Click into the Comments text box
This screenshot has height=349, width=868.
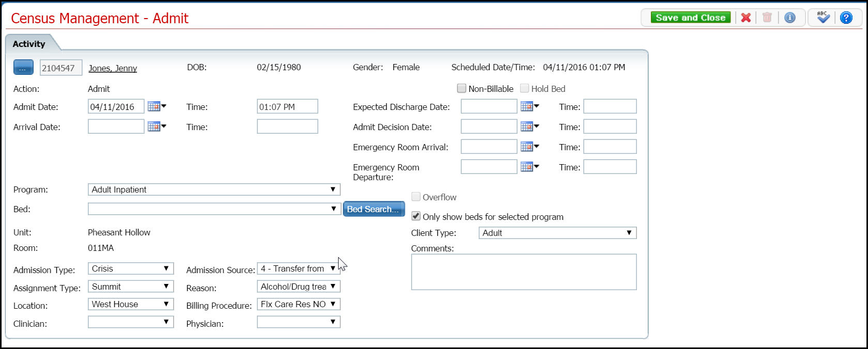tap(523, 272)
